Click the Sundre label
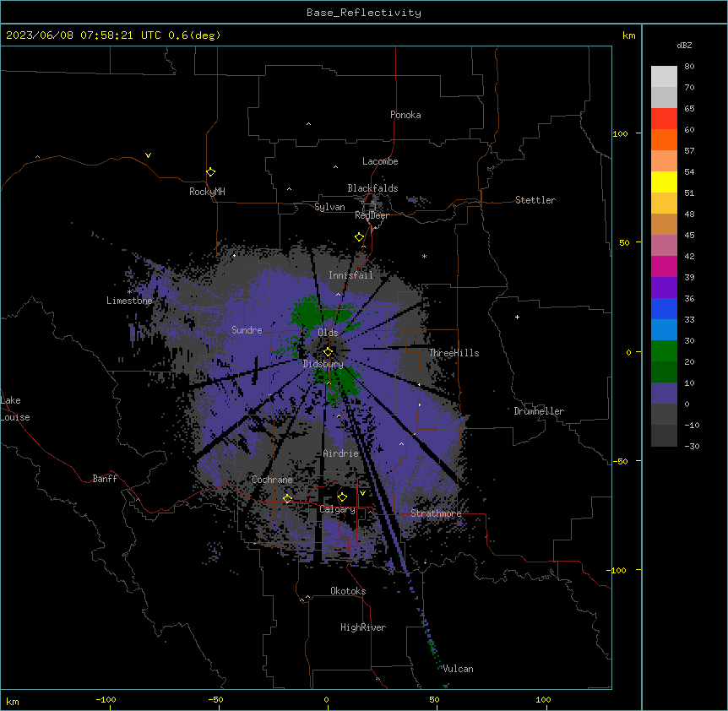The image size is (728, 711). 247,330
